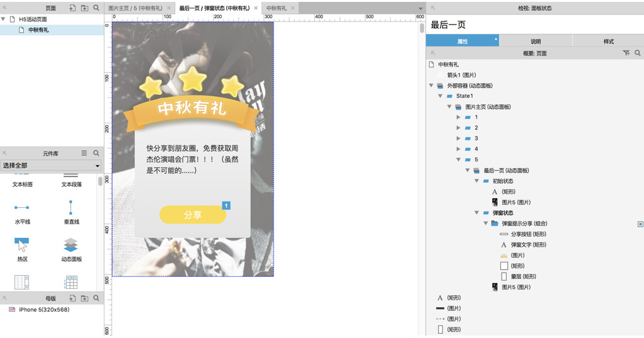Add a new master in 母版 panel
This screenshot has width=644, height=338.
[x=72, y=298]
